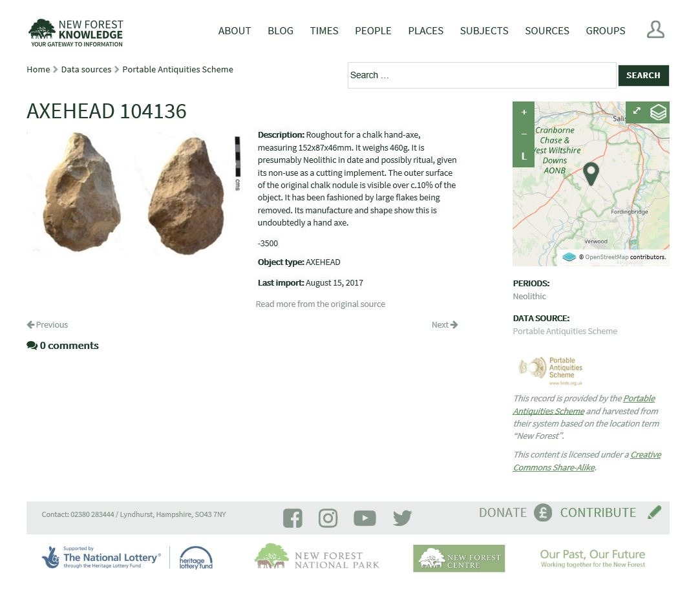Click the Portable Antiquities Scheme logo
700x590 pixels.
[x=551, y=370]
